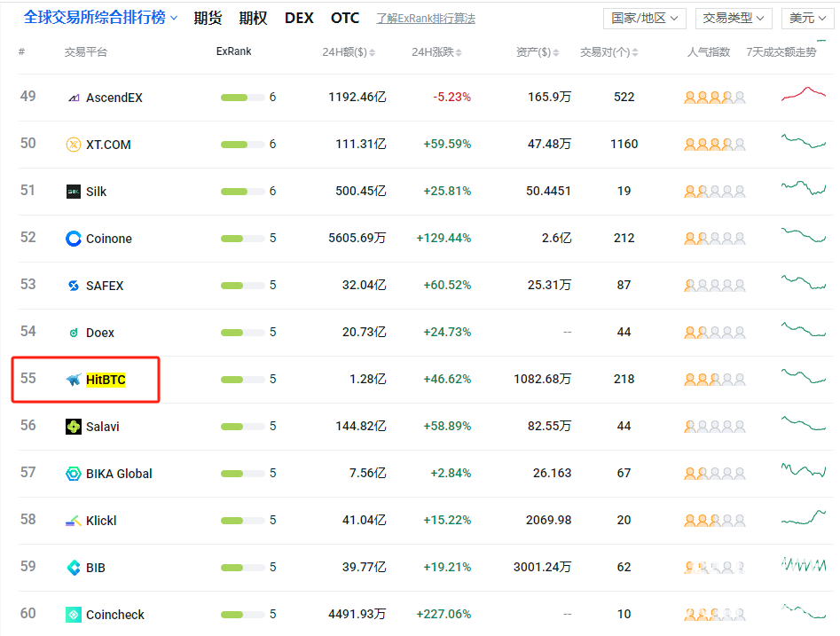Click the Doex logo icon
The image size is (840, 636).
tap(75, 332)
